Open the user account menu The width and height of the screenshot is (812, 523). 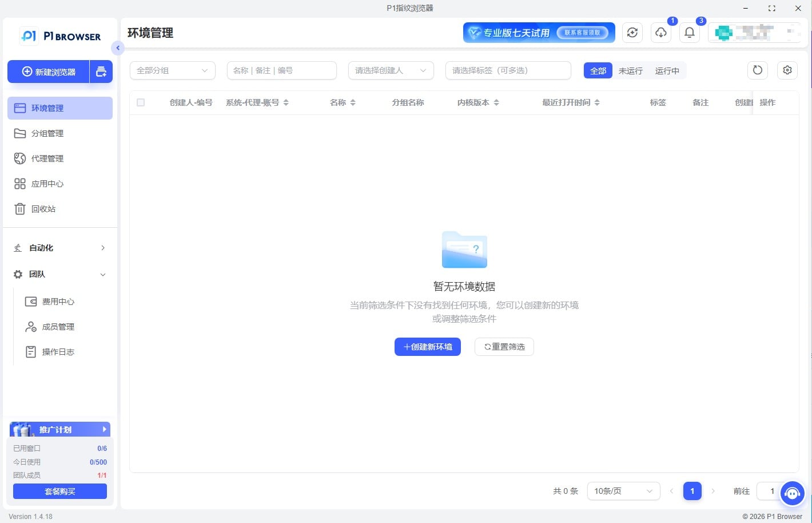(x=754, y=33)
